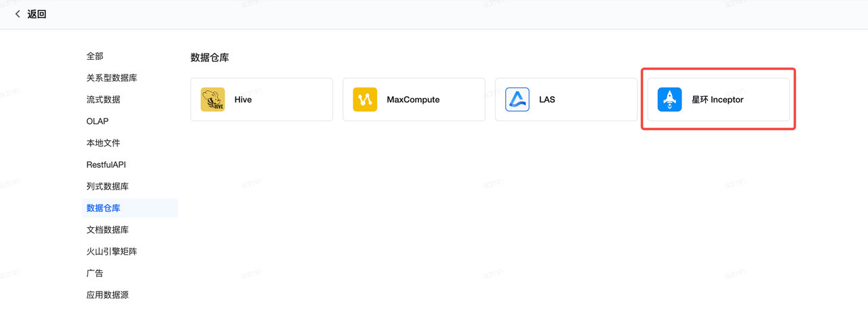Click the 返回 back link text

click(37, 14)
